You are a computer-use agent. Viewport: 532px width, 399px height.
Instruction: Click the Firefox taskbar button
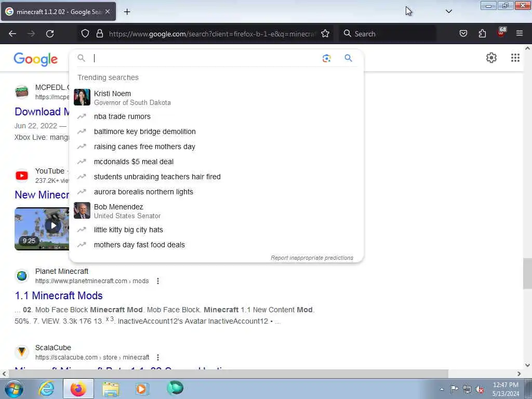point(78,389)
